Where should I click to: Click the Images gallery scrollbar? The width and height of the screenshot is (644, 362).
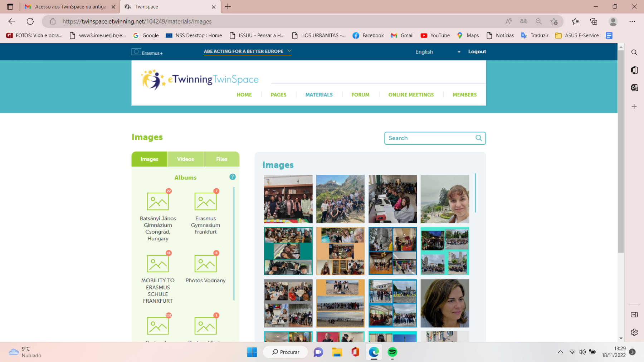point(475,193)
